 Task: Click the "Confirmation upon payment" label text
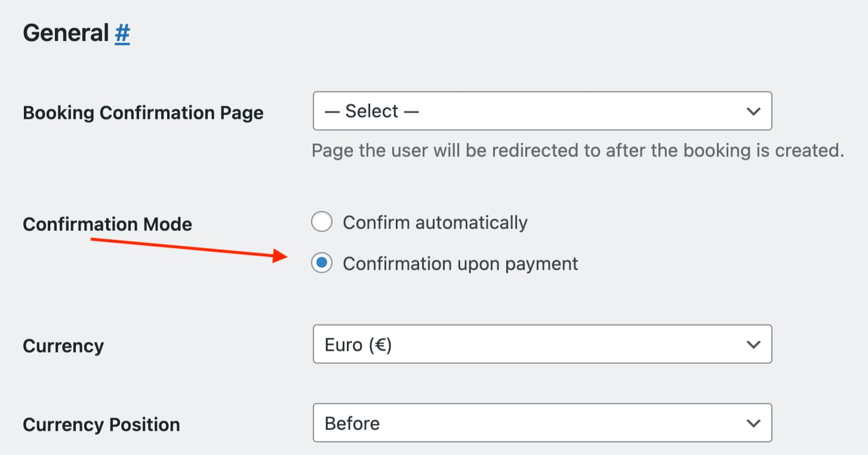[460, 264]
